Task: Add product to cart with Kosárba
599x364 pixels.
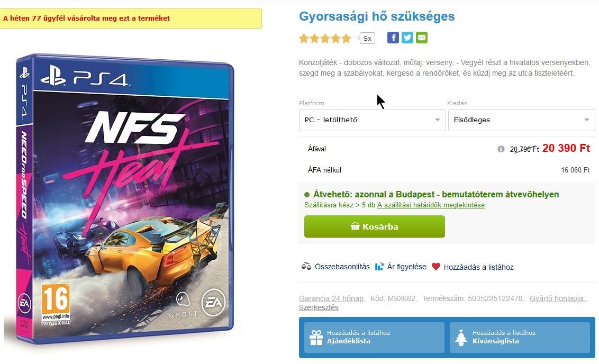Action: tap(375, 226)
